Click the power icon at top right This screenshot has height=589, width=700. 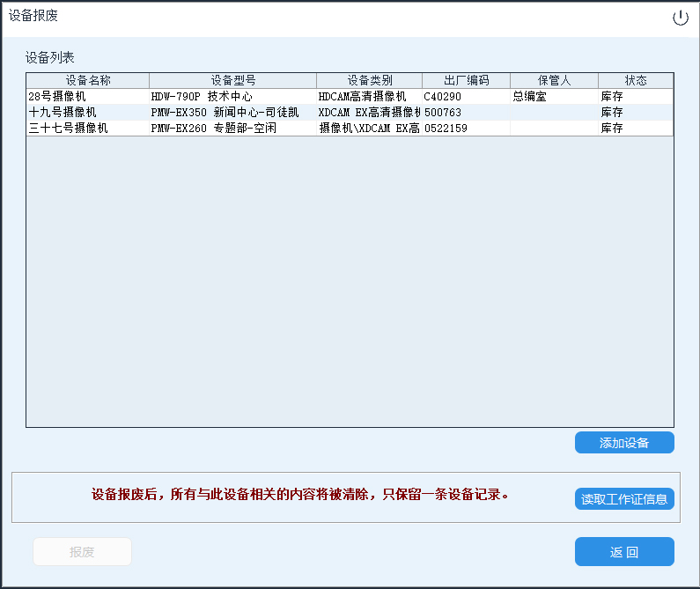(680, 18)
